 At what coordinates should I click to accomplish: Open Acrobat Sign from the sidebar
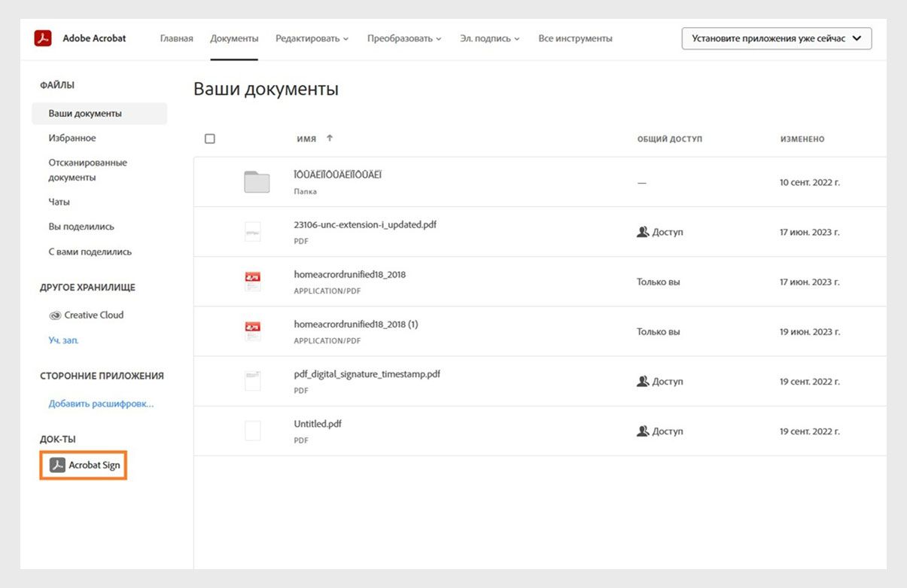click(83, 465)
